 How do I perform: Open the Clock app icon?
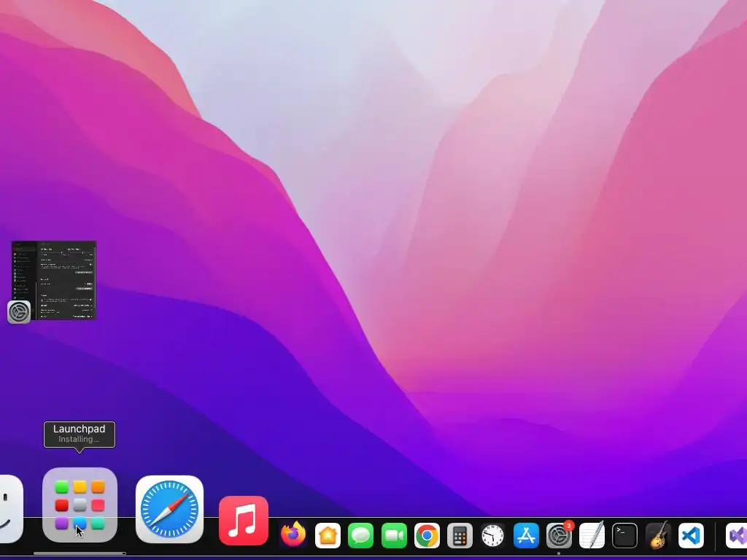[x=492, y=536]
